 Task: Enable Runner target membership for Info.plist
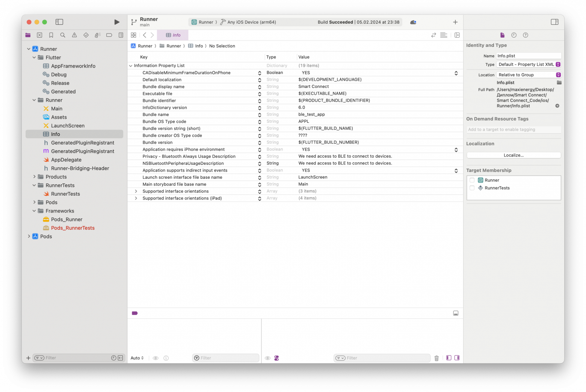(472, 180)
